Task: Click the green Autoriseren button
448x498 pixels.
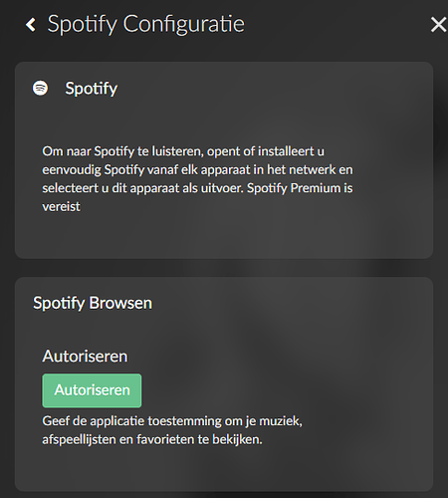Action: click(x=92, y=390)
